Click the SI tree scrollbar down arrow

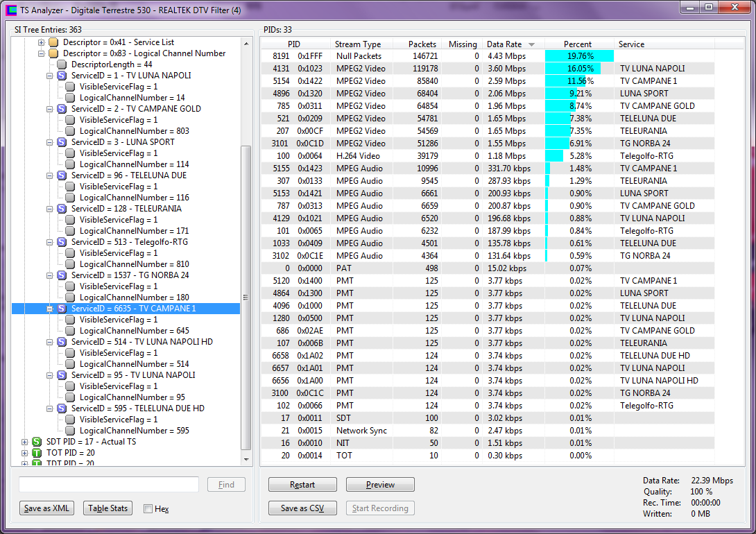coord(246,460)
